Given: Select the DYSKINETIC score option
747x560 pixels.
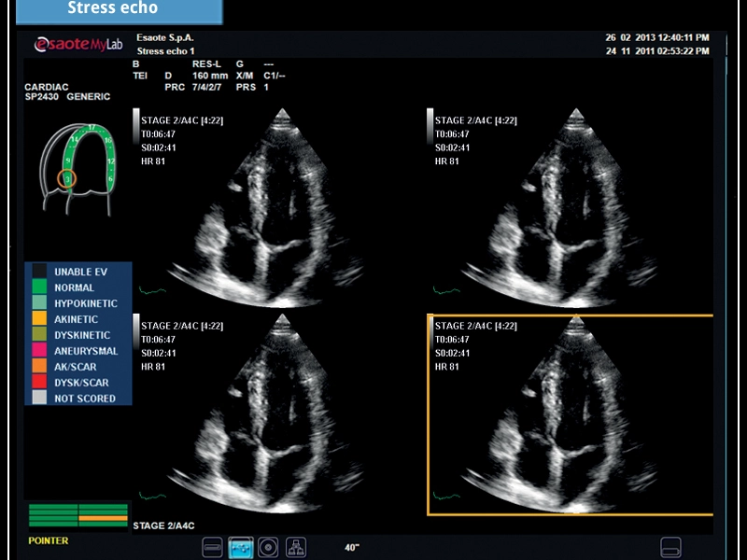Looking at the screenshot, I should tap(38, 335).
